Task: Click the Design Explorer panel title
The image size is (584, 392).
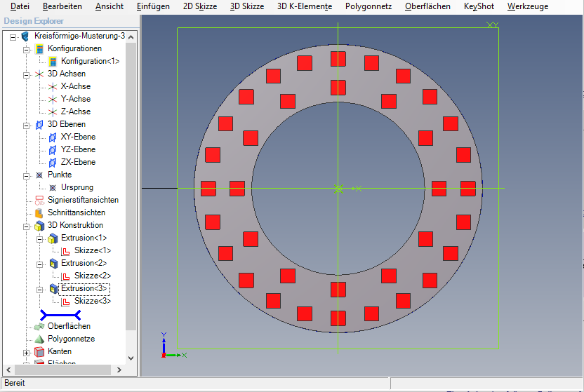Action: click(x=34, y=21)
